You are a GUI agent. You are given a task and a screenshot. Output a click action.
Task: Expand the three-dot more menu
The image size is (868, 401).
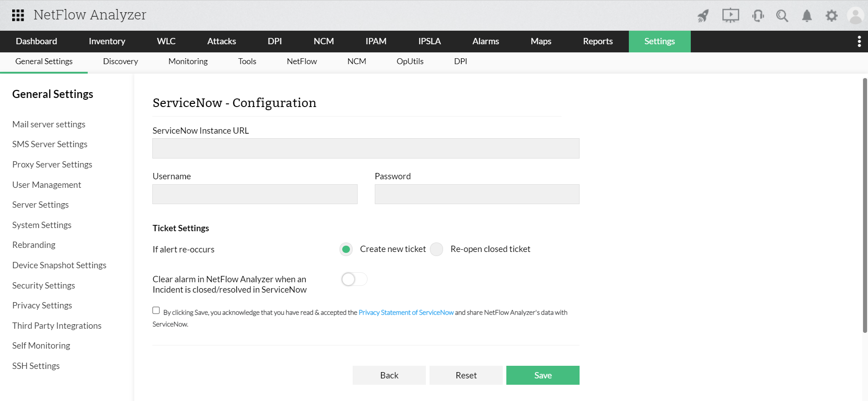point(859,42)
